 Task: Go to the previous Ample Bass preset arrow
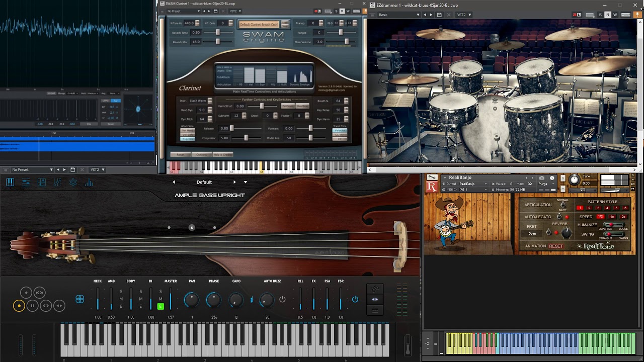174,182
